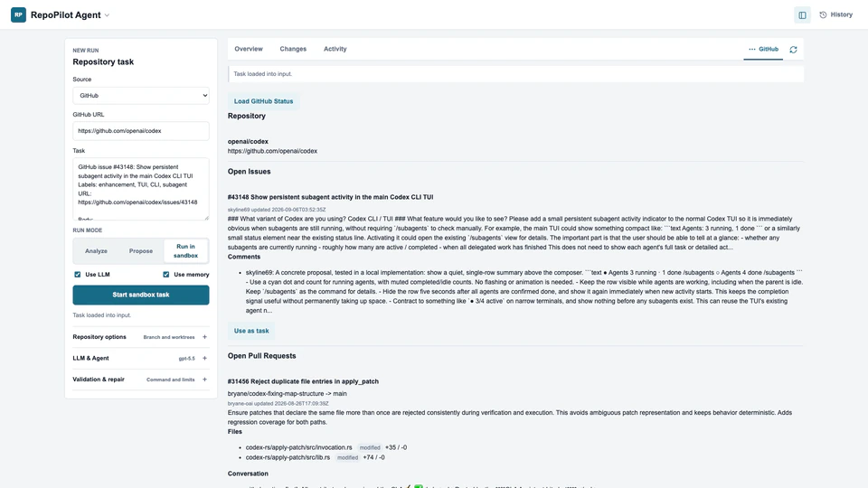Image resolution: width=868 pixels, height=488 pixels.
Task: Click the repository URL https://github.com/openai/codex text
Action: [x=272, y=151]
